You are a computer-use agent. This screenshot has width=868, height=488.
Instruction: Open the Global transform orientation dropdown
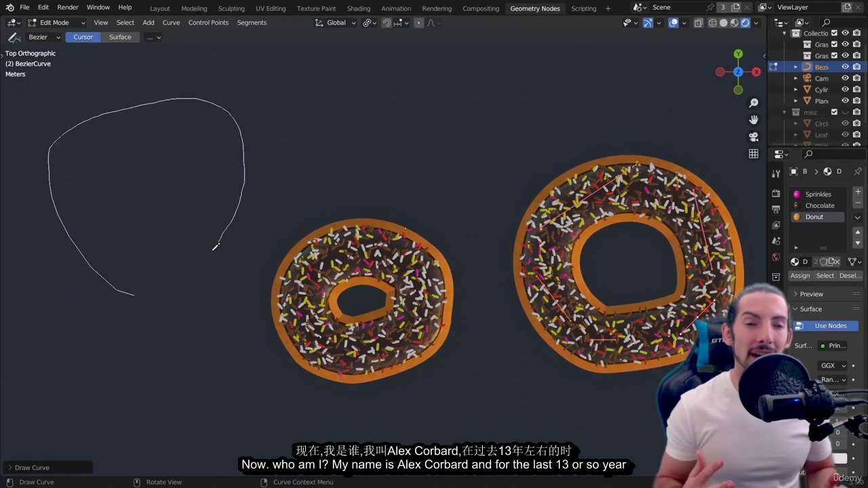335,22
